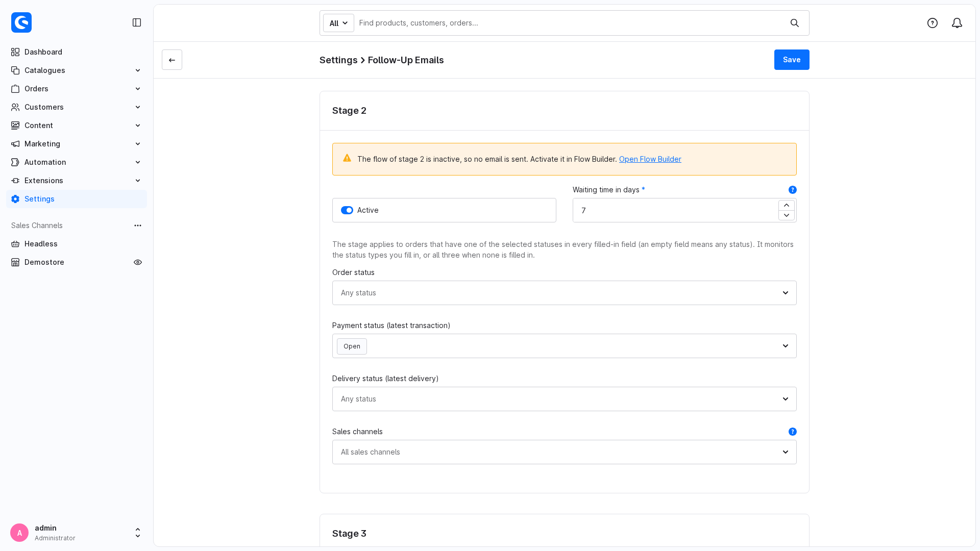Toggle the Stage 2 Active switch
The image size is (980, 551).
click(347, 210)
